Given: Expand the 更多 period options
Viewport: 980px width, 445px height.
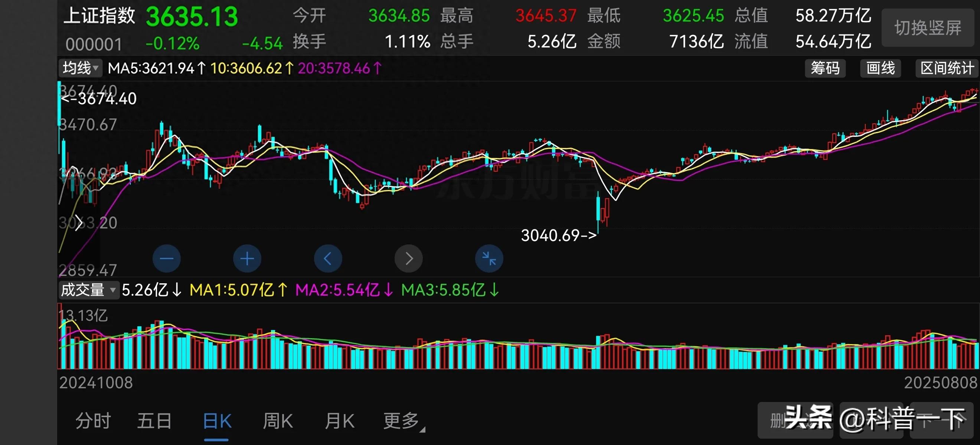Looking at the screenshot, I should point(404,421).
